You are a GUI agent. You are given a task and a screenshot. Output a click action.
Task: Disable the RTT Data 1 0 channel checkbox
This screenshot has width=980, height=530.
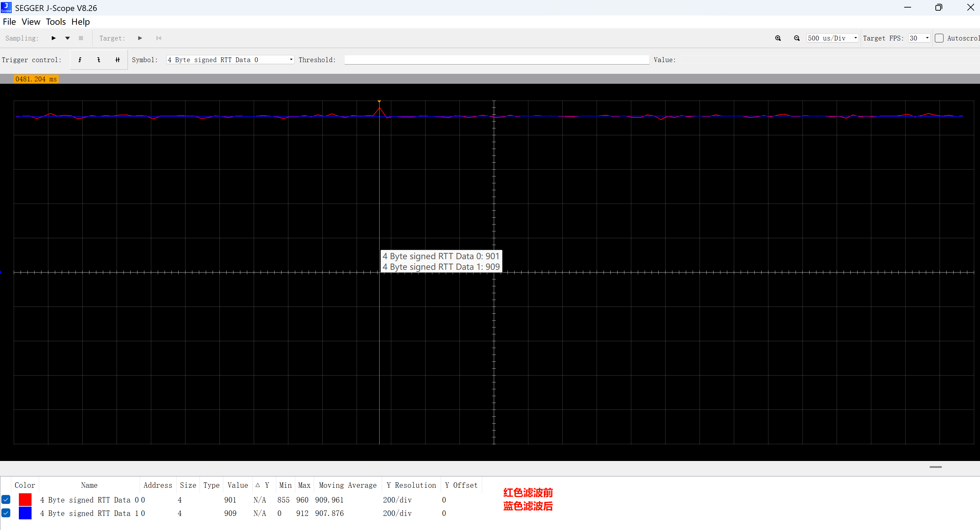tap(6, 513)
